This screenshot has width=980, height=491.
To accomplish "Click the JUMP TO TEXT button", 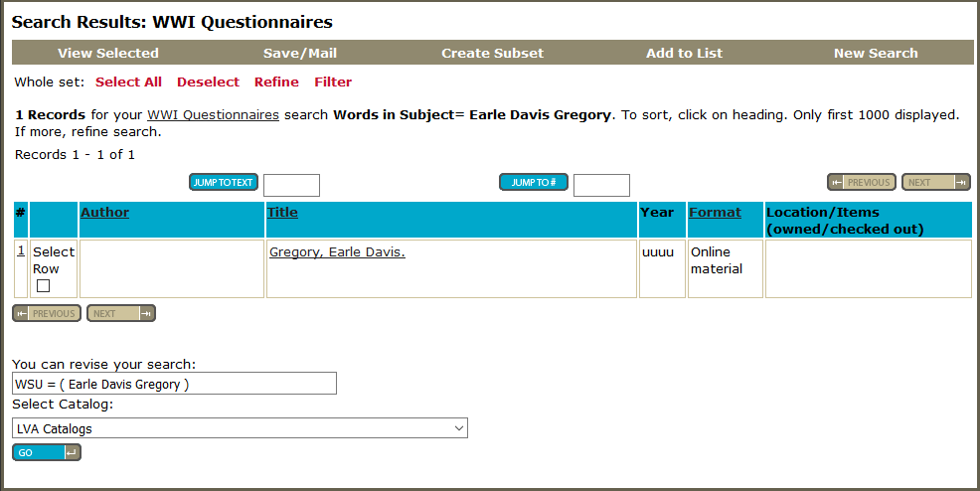I will tap(223, 182).
